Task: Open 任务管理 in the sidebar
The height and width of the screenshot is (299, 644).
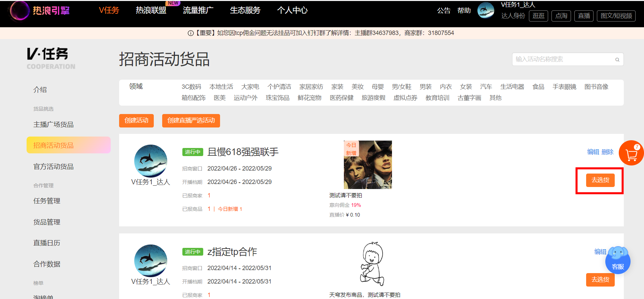Action: click(x=47, y=201)
